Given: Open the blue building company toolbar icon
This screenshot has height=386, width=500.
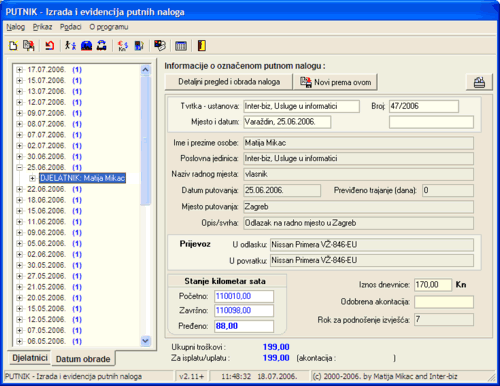Looking at the screenshot, I should [86, 45].
